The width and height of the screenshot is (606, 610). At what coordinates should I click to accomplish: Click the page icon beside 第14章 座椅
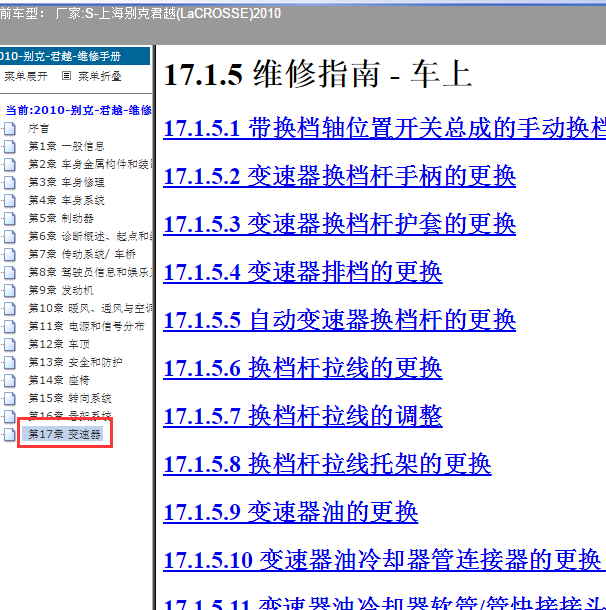click(x=10, y=380)
